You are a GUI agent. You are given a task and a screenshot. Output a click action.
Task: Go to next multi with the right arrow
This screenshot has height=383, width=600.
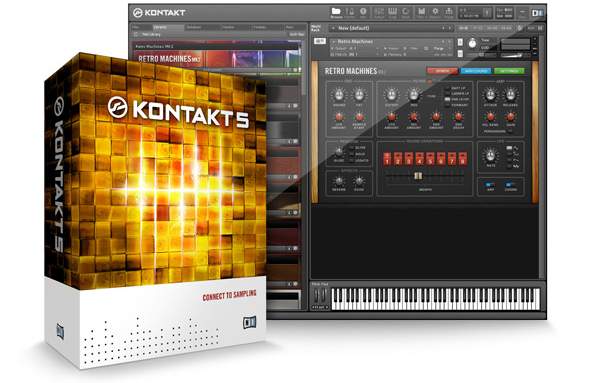click(450, 28)
